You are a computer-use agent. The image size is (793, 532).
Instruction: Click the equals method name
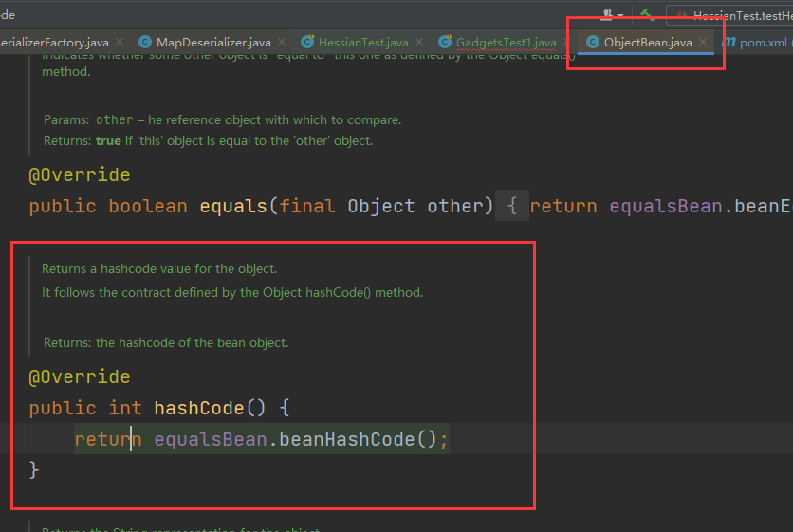coord(233,207)
